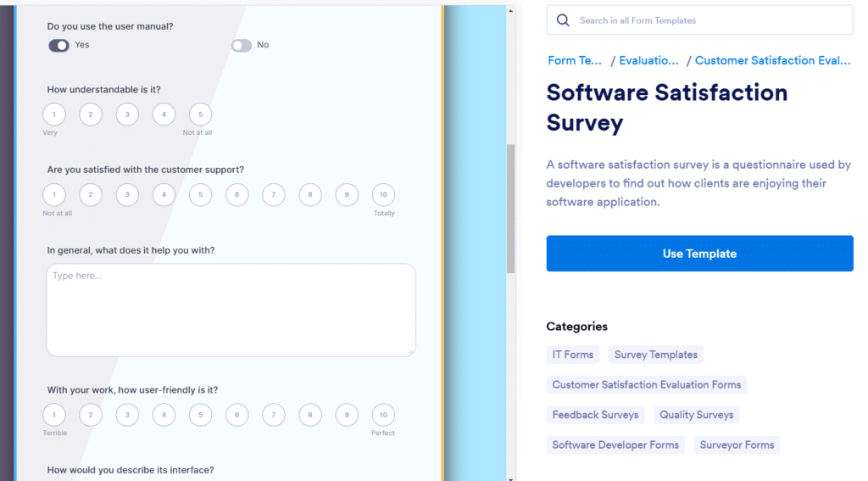Screen dimensions: 868x481
Task: Rate customer support satisfaction as 3
Action: (x=127, y=194)
